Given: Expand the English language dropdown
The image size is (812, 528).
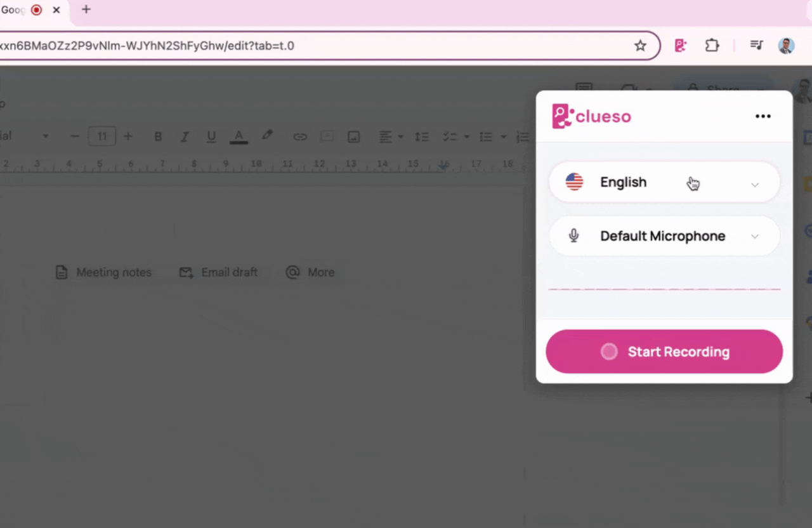Looking at the screenshot, I should tap(664, 183).
